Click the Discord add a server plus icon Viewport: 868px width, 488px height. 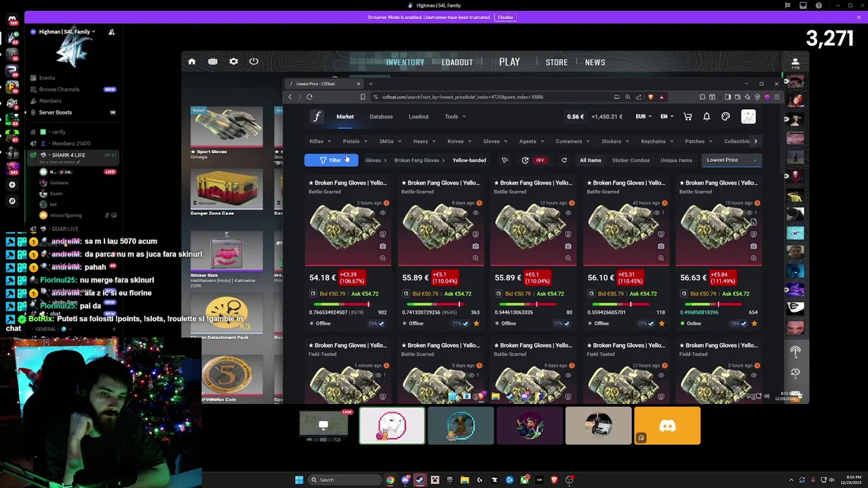[12, 184]
